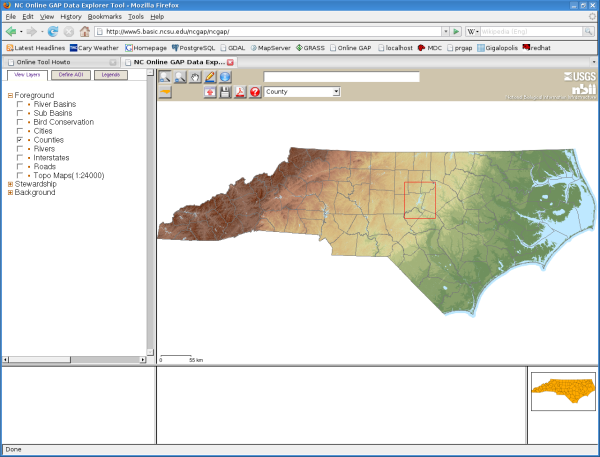Open the Back button history dropdown
600x457 pixels.
tap(21, 31)
